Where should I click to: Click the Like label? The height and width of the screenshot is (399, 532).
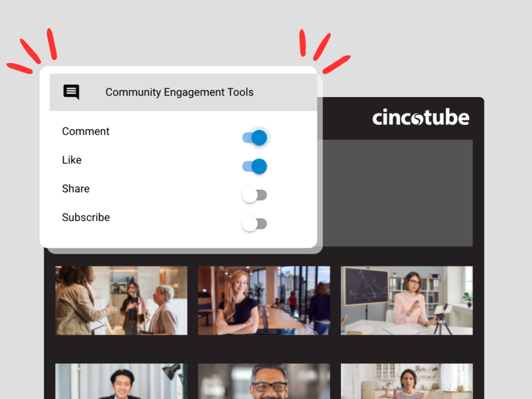(72, 160)
